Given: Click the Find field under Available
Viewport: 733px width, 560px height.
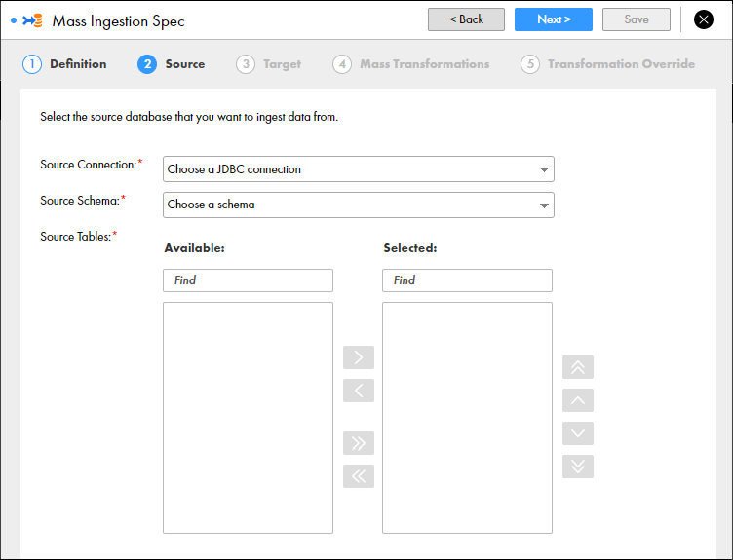Looking at the screenshot, I should pos(248,280).
